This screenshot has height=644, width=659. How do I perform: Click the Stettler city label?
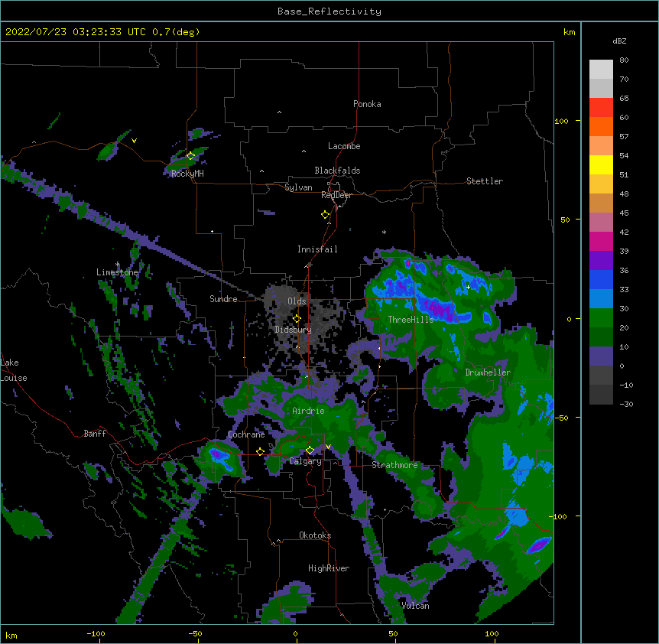[485, 181]
